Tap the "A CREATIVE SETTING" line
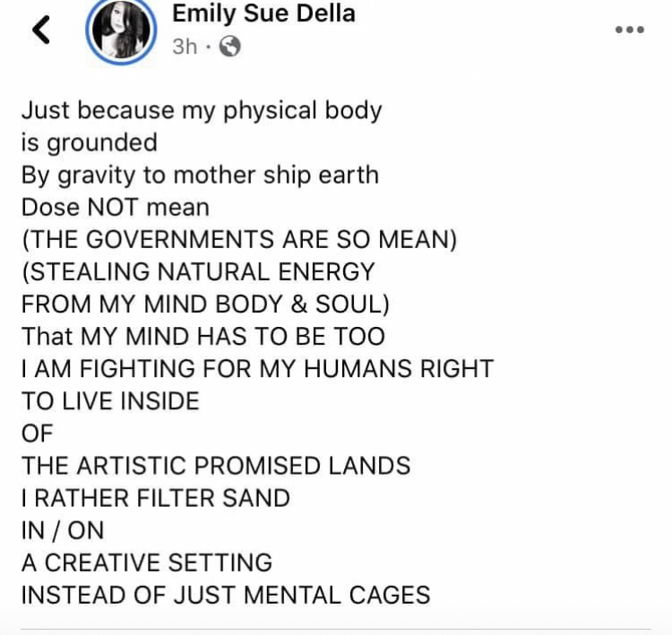This screenshot has width=672, height=635. coord(147,562)
